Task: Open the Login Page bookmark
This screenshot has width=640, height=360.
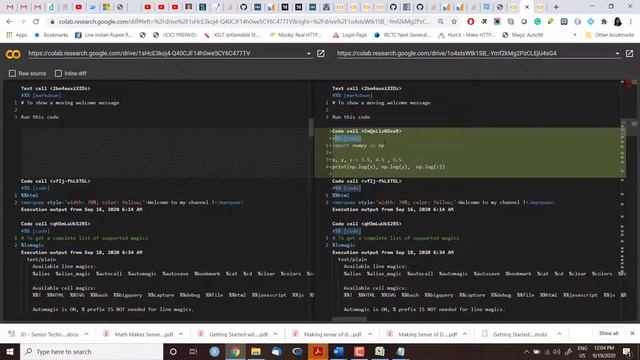Action: [350, 35]
